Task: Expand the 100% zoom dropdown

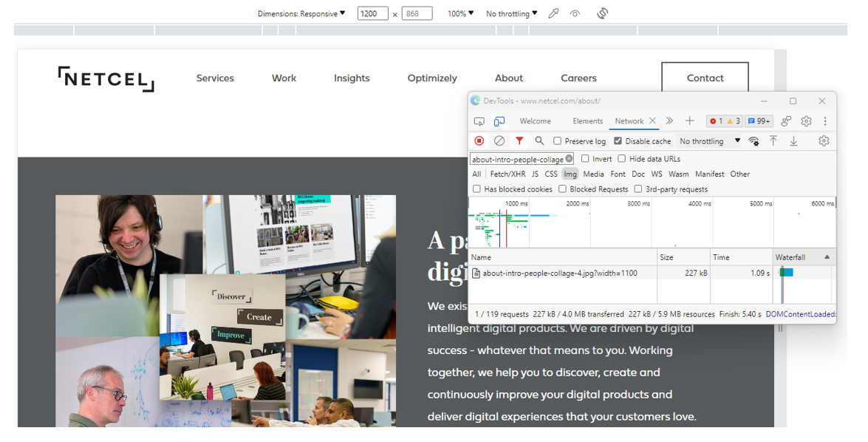Action: click(460, 13)
